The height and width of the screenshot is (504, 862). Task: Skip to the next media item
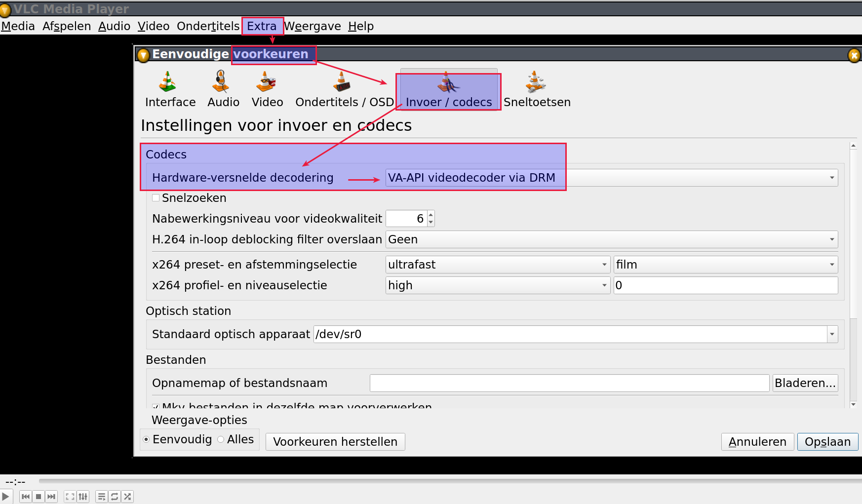(x=51, y=497)
